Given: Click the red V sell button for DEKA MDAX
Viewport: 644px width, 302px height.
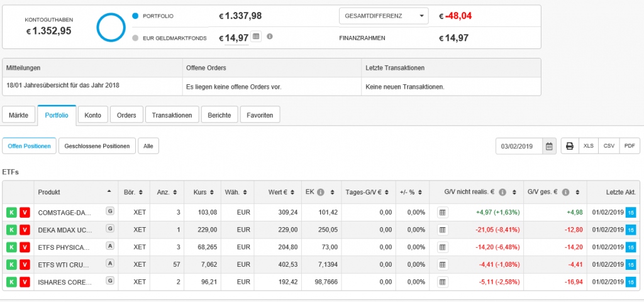Looking at the screenshot, I should (25, 230).
